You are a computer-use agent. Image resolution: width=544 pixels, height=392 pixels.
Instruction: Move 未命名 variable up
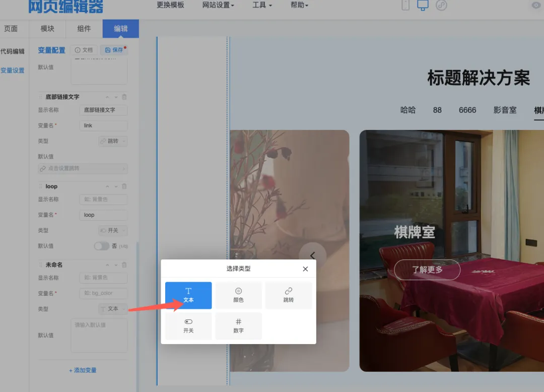(x=107, y=265)
